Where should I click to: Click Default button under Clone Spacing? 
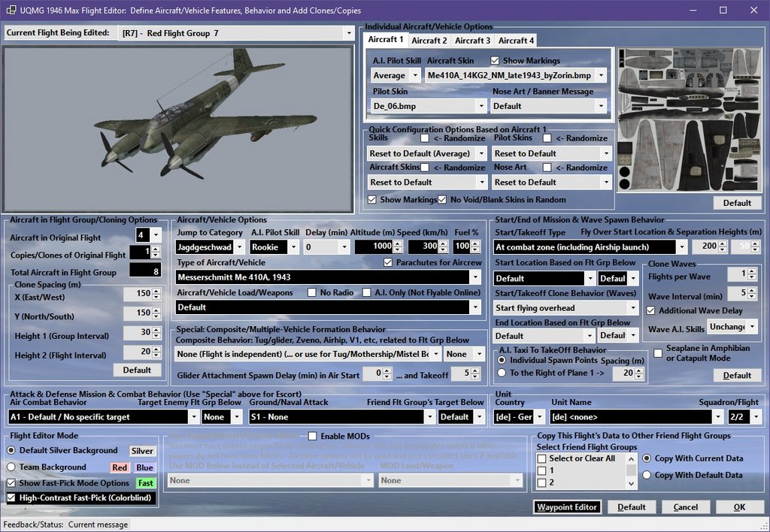click(x=137, y=370)
